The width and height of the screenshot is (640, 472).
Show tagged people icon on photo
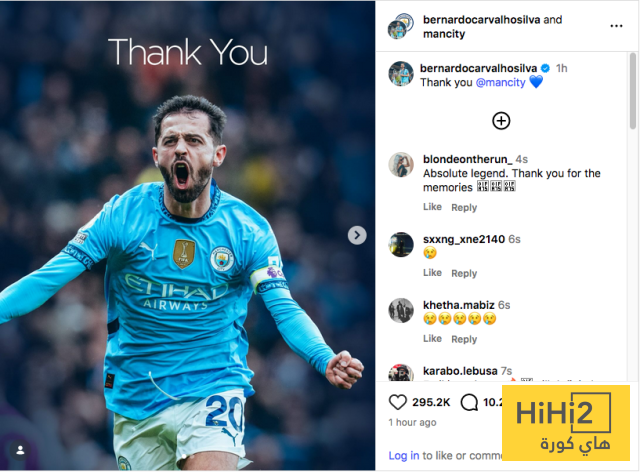pos(20,450)
